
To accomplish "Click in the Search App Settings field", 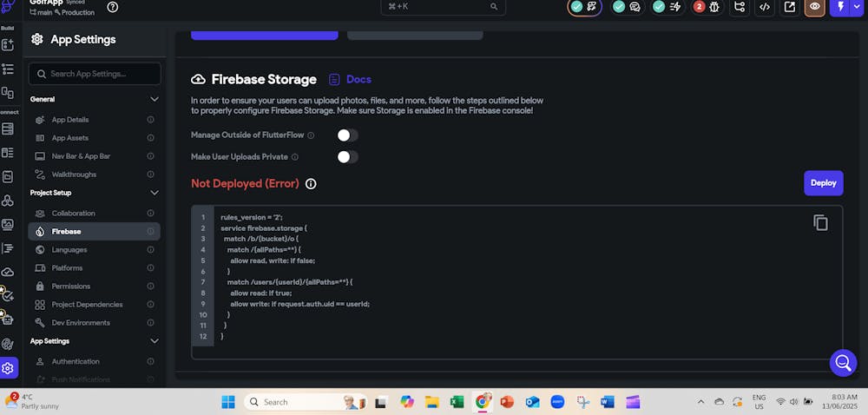I will click(x=95, y=74).
